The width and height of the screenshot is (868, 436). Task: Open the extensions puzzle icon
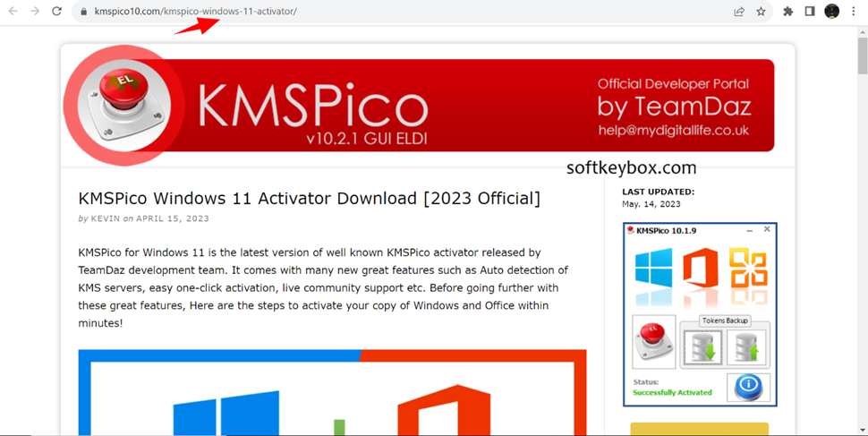[x=787, y=11]
